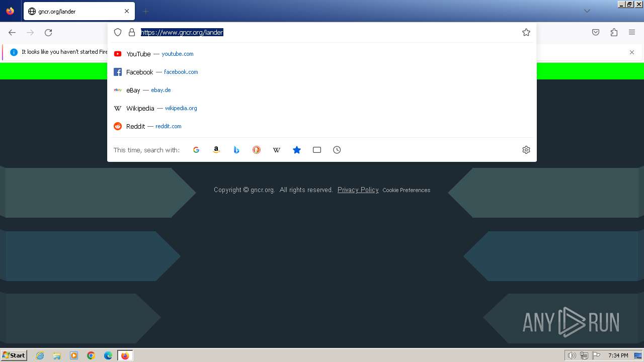The width and height of the screenshot is (644, 362).
Task: Dismiss the Firefox notification bar
Action: pyautogui.click(x=632, y=52)
